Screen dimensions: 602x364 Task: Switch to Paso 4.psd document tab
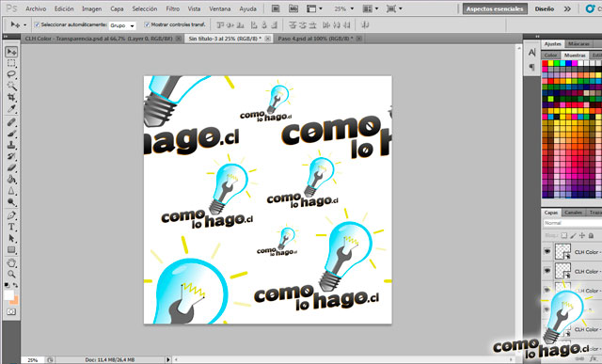[315, 39]
